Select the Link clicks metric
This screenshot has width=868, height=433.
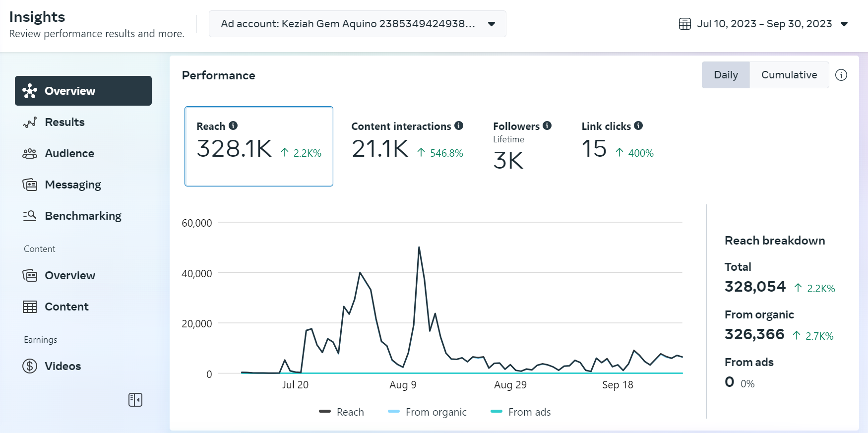pos(618,141)
